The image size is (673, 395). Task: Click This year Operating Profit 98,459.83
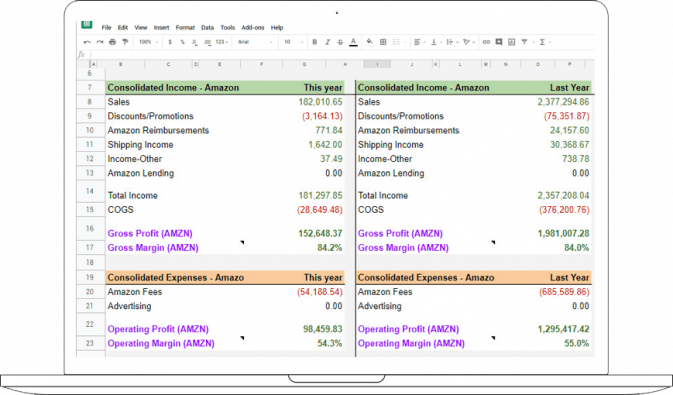pyautogui.click(x=323, y=329)
